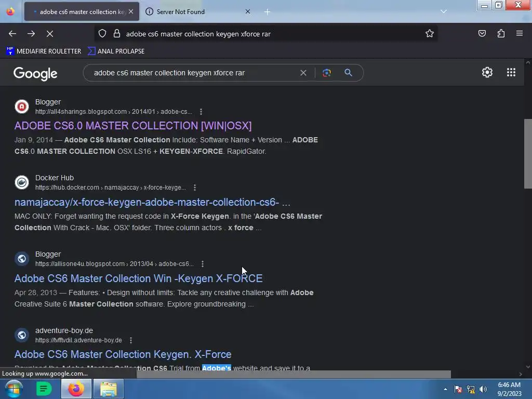Click the scroll-up arrow of page scrollbar

[x=528, y=62]
